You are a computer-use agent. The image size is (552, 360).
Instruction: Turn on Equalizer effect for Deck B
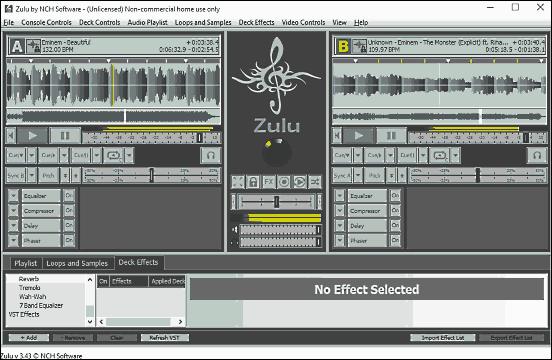(x=395, y=195)
